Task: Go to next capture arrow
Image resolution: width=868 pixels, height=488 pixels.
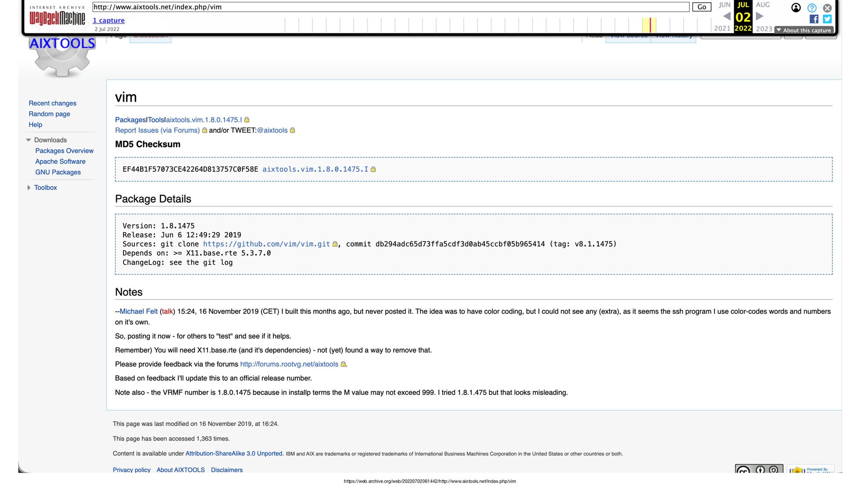Action: coord(760,17)
